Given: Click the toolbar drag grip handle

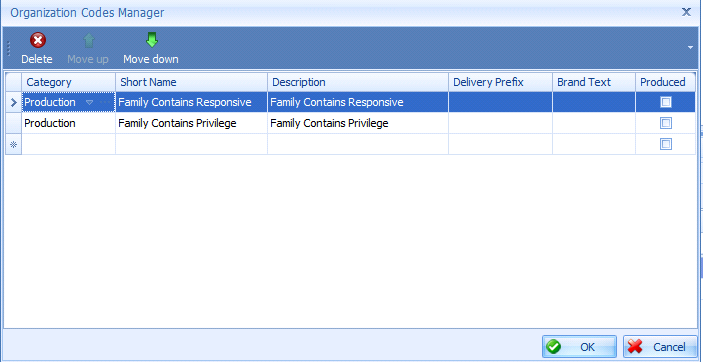Looking at the screenshot, I should 9,48.
